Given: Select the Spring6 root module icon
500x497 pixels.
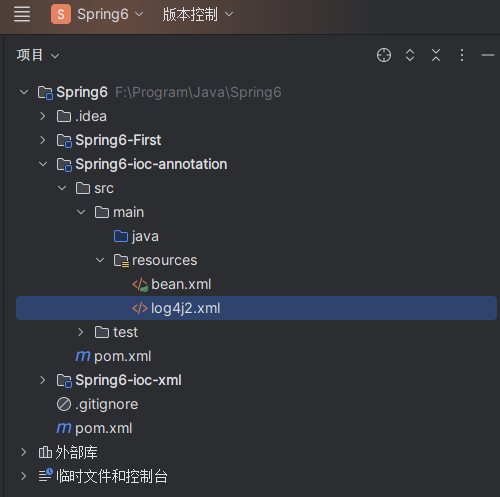Looking at the screenshot, I should coord(45,93).
